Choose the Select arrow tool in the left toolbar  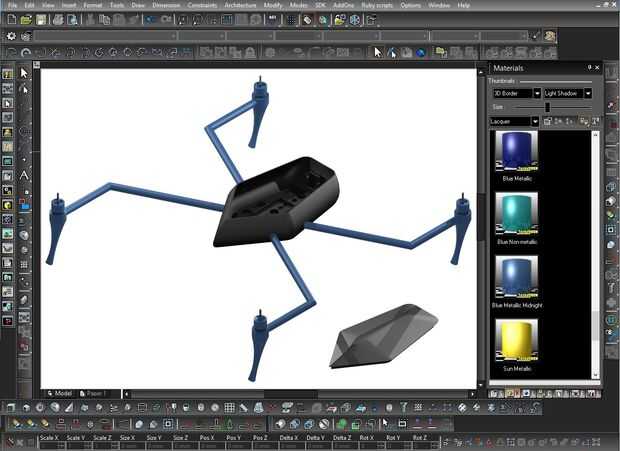click(24, 73)
